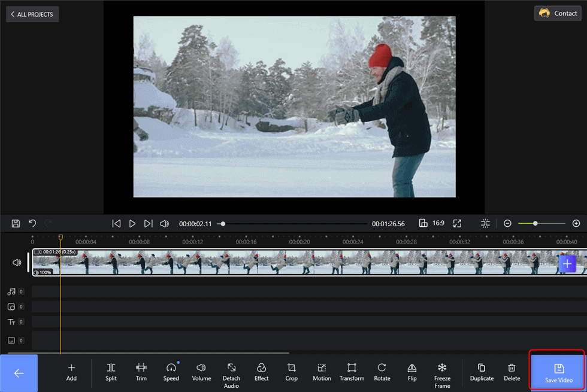Click the blue plus button on the clip
The height and width of the screenshot is (392, 587).
tap(567, 264)
